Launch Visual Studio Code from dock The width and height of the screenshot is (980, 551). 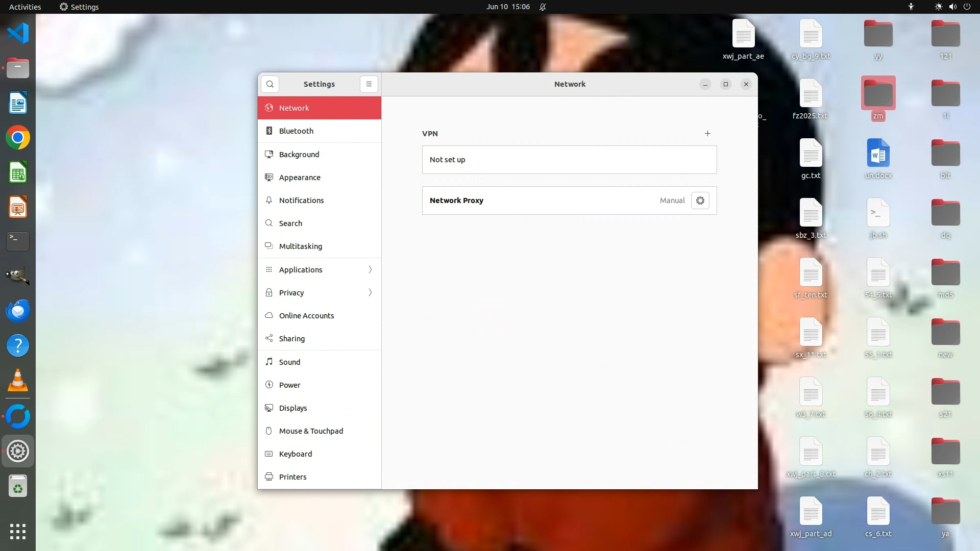(18, 34)
